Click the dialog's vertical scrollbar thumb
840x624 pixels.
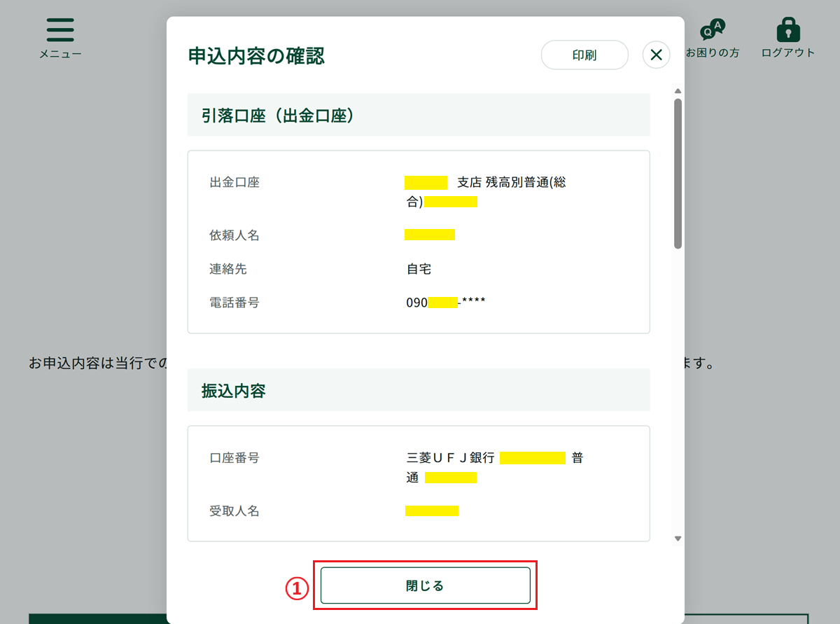click(x=678, y=173)
